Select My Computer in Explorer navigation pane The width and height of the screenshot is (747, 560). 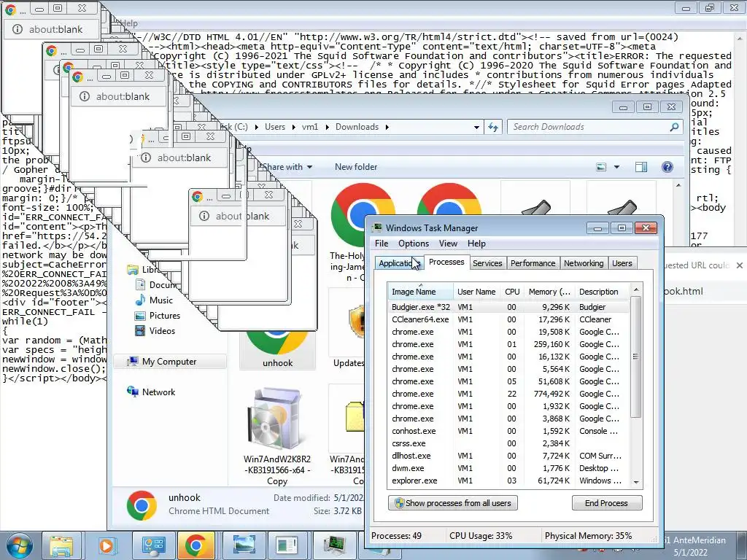169,362
